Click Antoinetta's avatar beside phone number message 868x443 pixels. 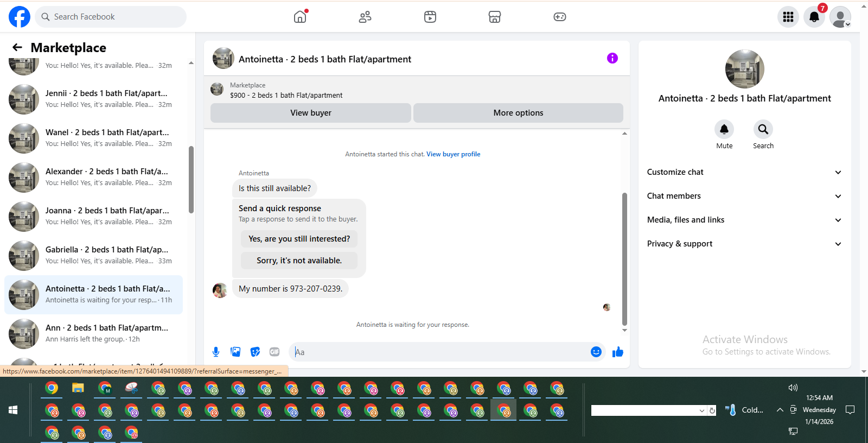point(220,290)
